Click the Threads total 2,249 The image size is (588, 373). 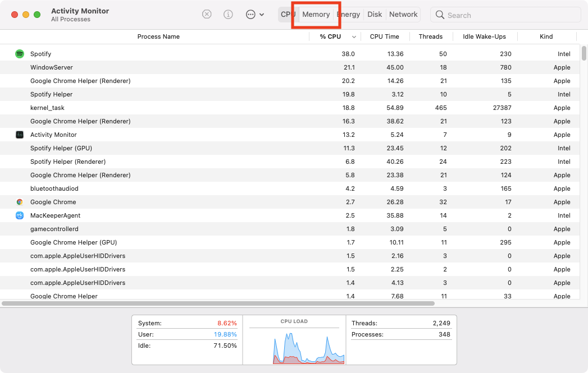[x=441, y=323]
